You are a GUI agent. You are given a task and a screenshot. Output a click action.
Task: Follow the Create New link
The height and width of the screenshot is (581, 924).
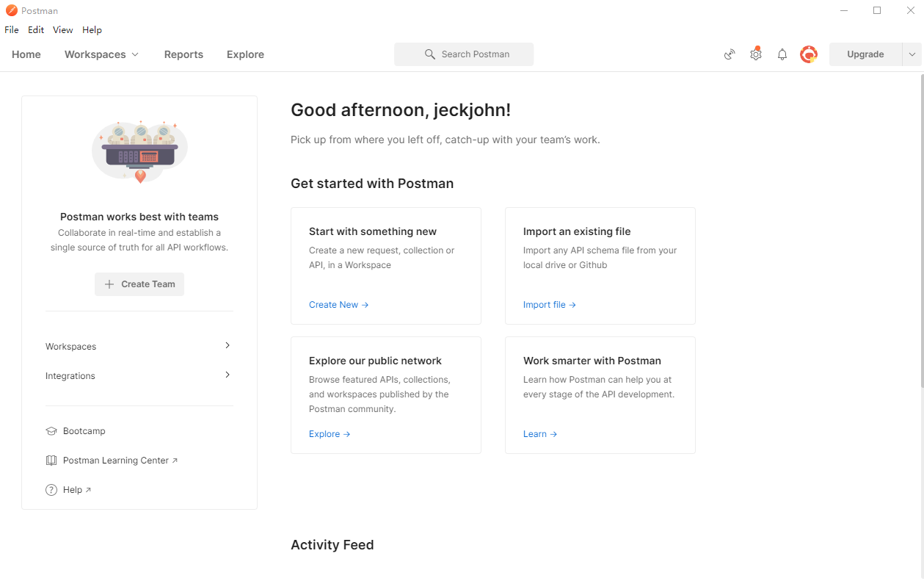338,305
